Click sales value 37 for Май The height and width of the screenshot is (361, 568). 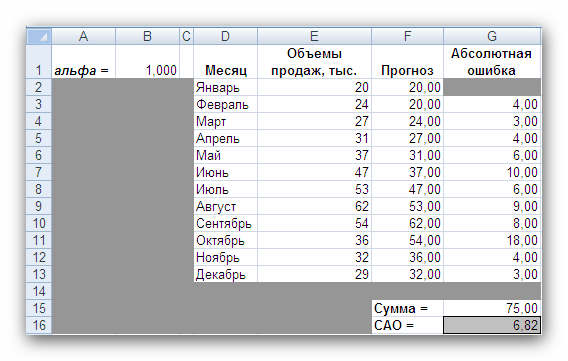coord(314,155)
